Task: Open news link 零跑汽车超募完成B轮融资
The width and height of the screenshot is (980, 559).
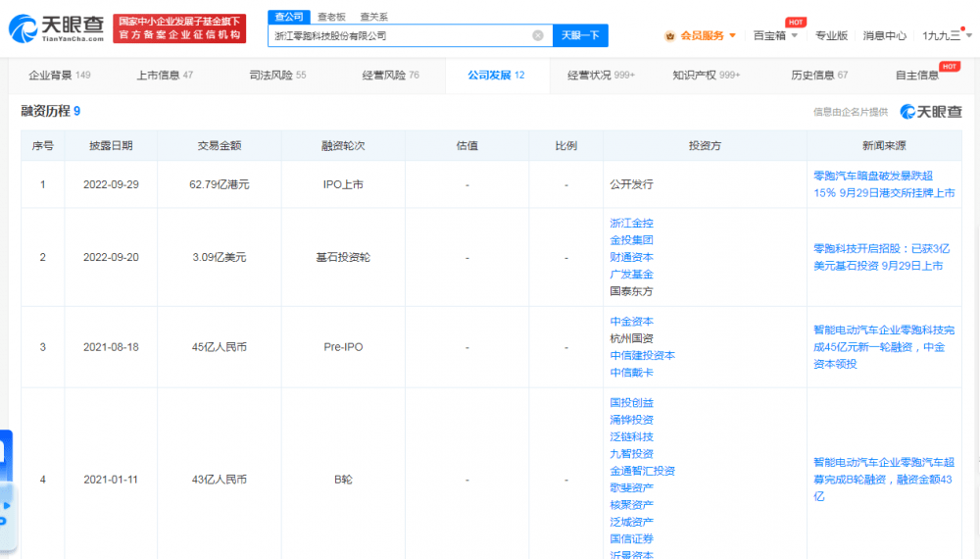Action: [884, 479]
